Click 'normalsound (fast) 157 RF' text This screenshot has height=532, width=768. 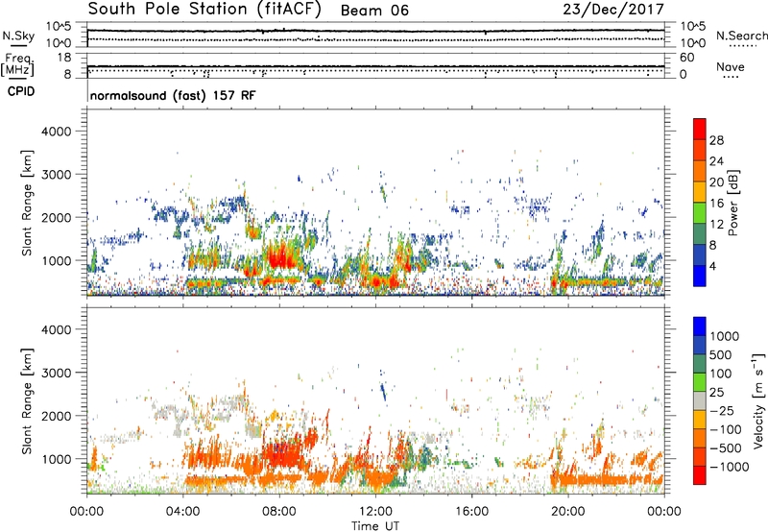pyautogui.click(x=173, y=95)
